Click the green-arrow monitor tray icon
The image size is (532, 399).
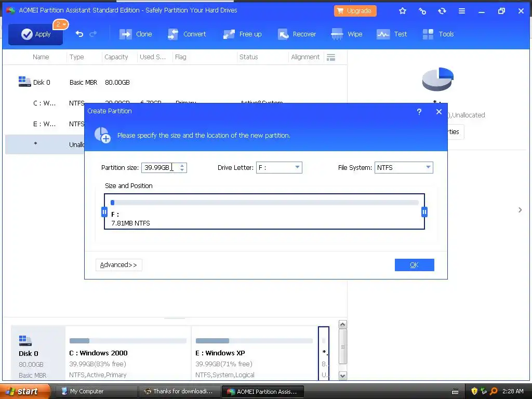coord(484,391)
